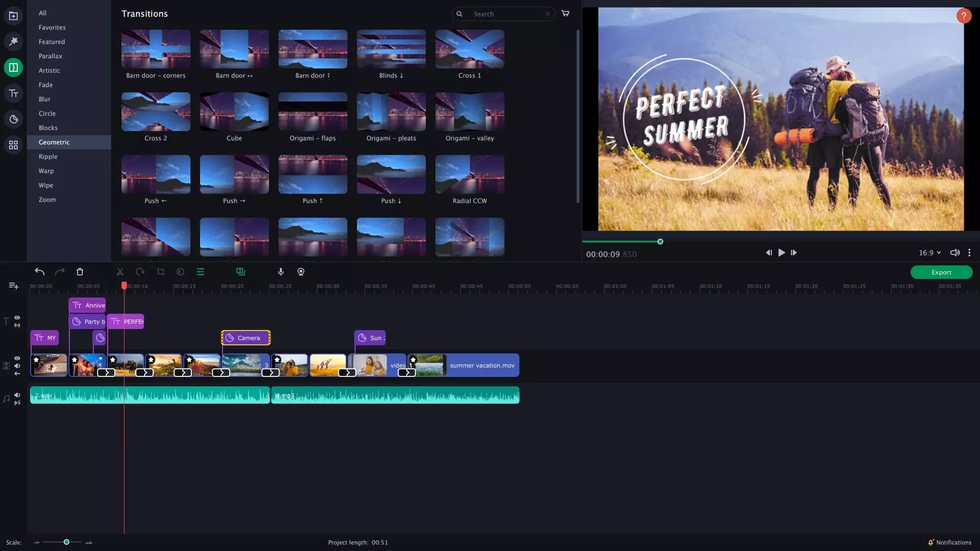Viewport: 980px width, 551px height.
Task: Open the transitions cart dropdown menu
Action: [x=565, y=14]
